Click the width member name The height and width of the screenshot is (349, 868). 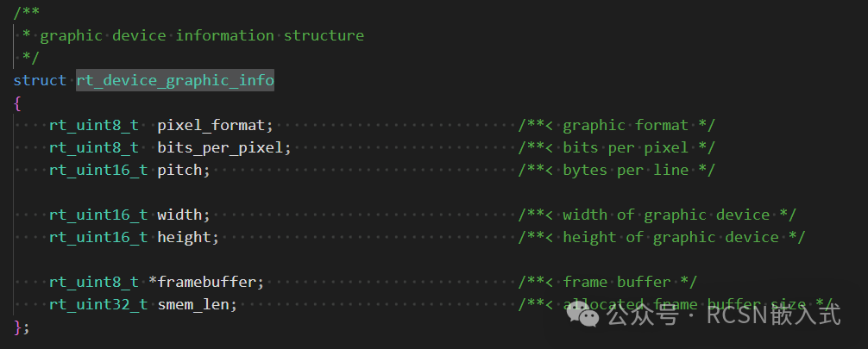[x=182, y=215]
